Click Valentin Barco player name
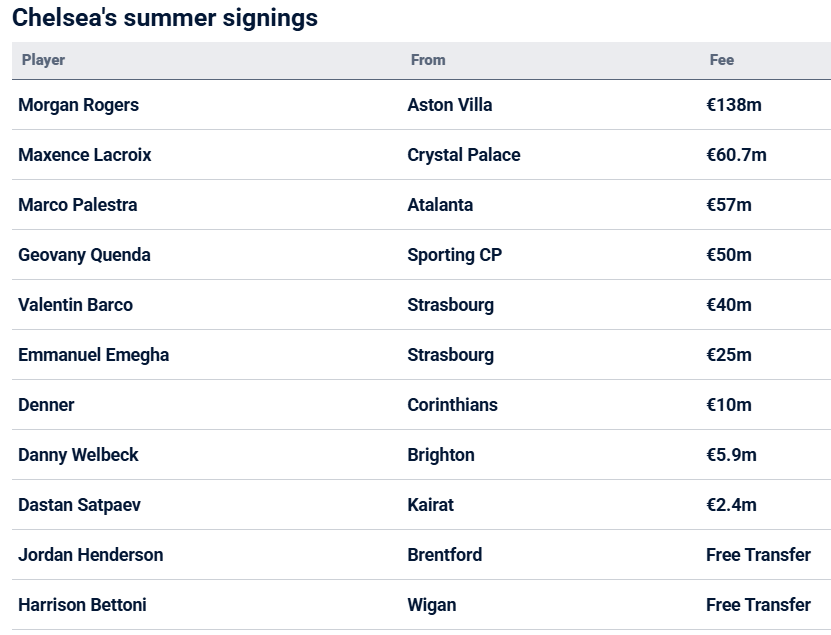 pyautogui.click(x=75, y=305)
